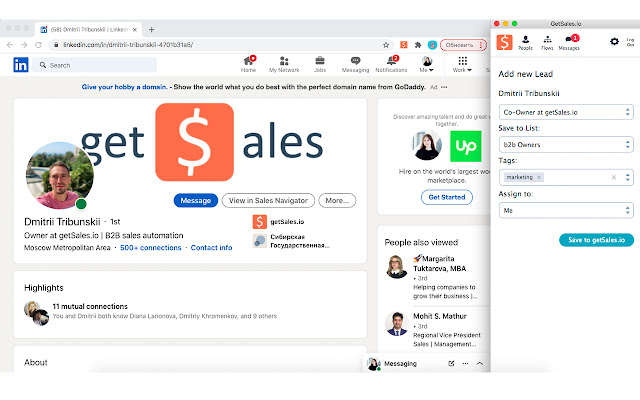The width and height of the screenshot is (640, 400).
Task: Open Messaging bar options dots
Action: (465, 363)
